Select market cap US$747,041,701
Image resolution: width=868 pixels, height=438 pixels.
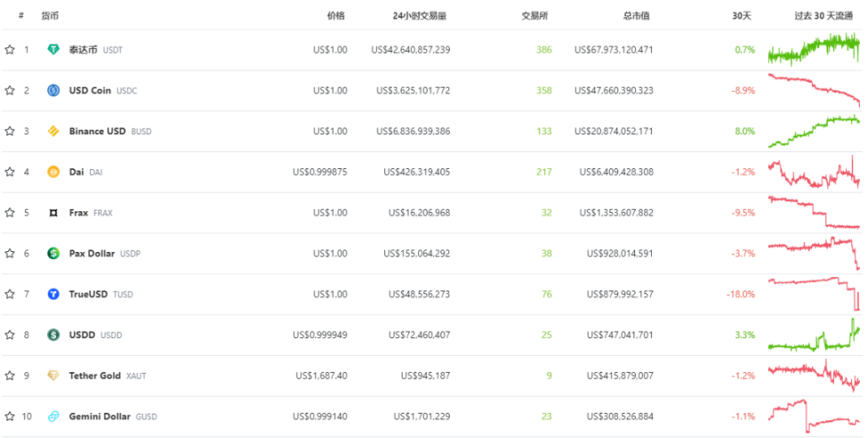point(620,335)
